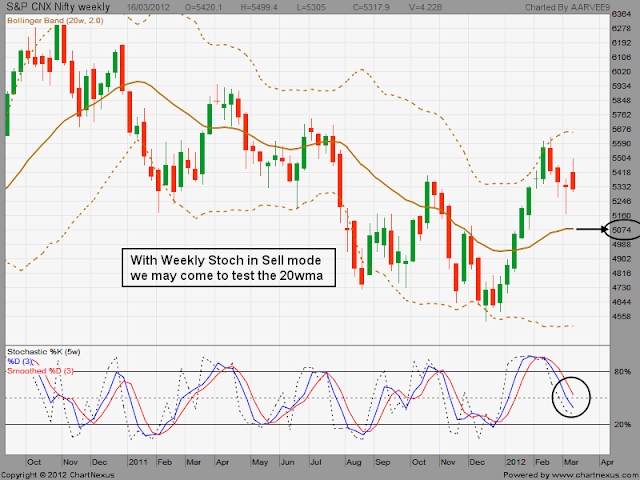The image size is (640, 480).
Task: Click the open price 'O=5420.1'
Action: pyautogui.click(x=203, y=7)
